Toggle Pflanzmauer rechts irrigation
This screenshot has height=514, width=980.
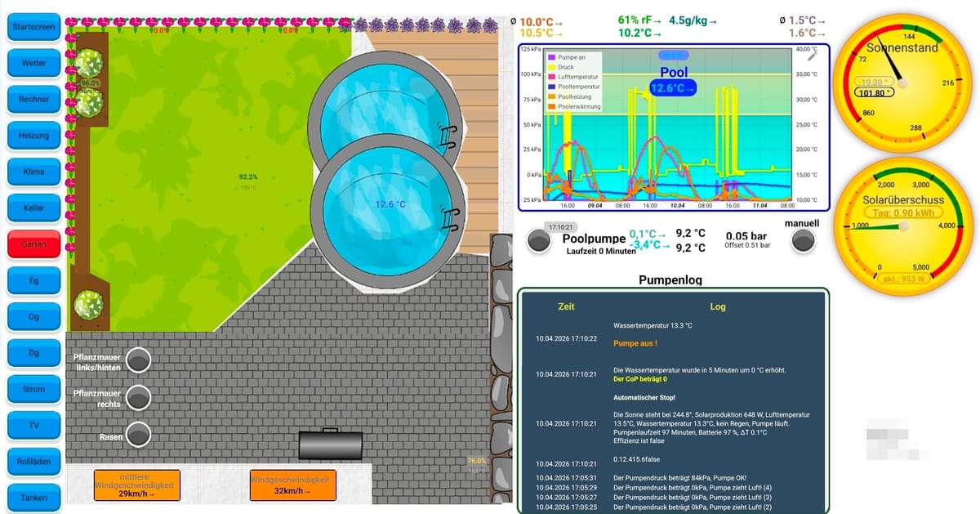point(139,398)
